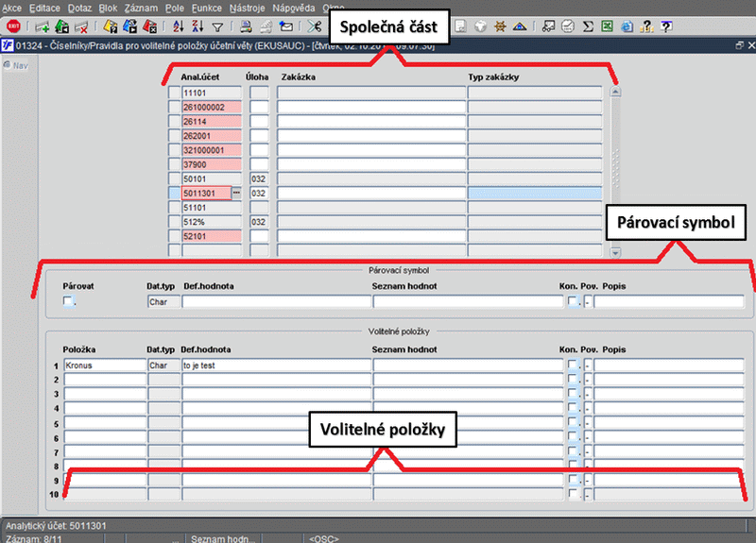Click the Sigma sum icon
Screen dimensions: 756x543
point(588,26)
